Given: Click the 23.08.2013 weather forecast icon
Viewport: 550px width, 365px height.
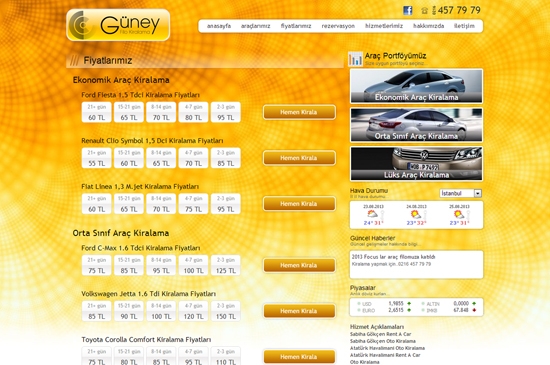Looking at the screenshot, I should click(x=372, y=214).
